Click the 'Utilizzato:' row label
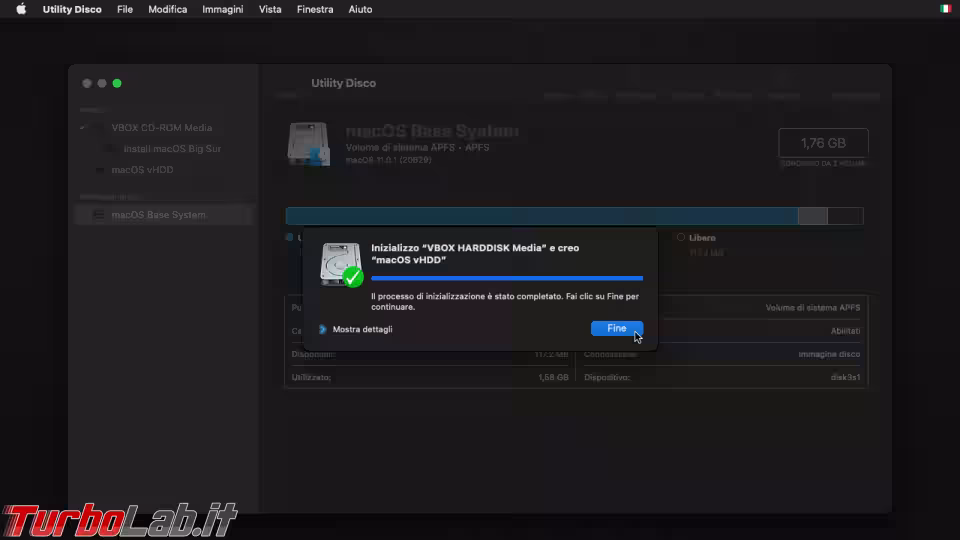 click(311, 377)
